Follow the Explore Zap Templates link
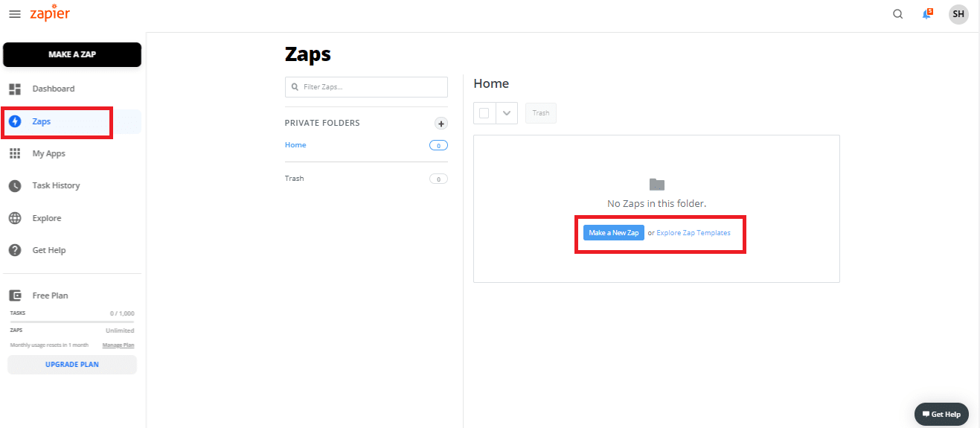 coord(694,233)
